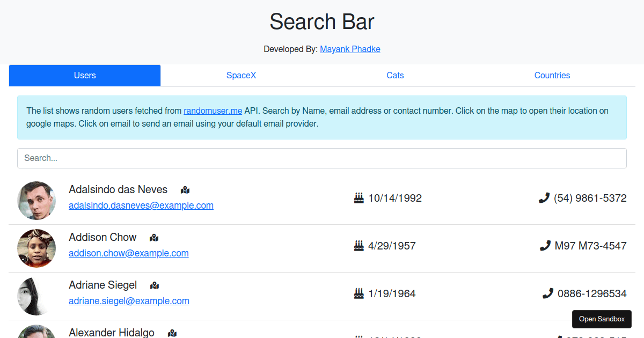Click map icon beside Alexander Hidalgo
Image resolution: width=644 pixels, height=338 pixels.
[x=172, y=333]
